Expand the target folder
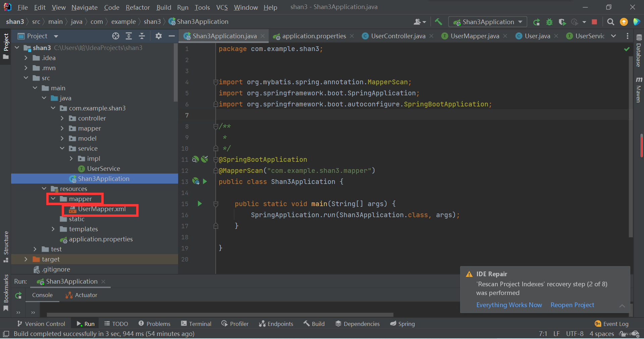Viewport: 644px width, 339px height. point(26,259)
